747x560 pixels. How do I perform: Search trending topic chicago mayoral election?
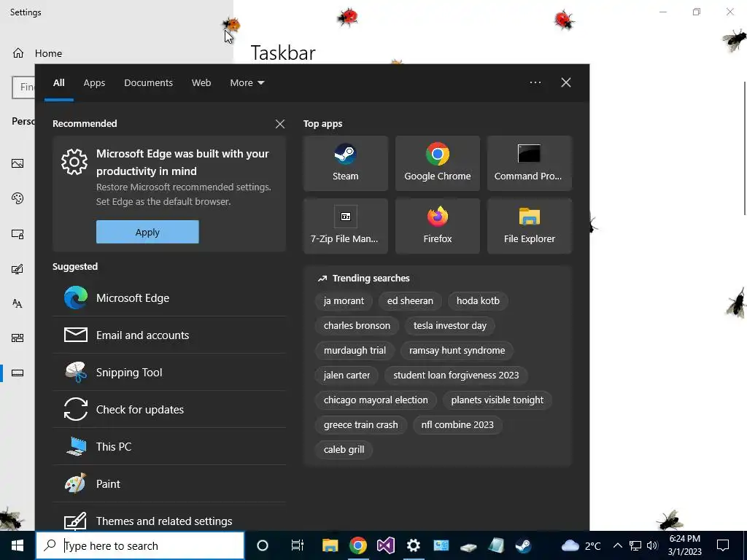pyautogui.click(x=376, y=400)
